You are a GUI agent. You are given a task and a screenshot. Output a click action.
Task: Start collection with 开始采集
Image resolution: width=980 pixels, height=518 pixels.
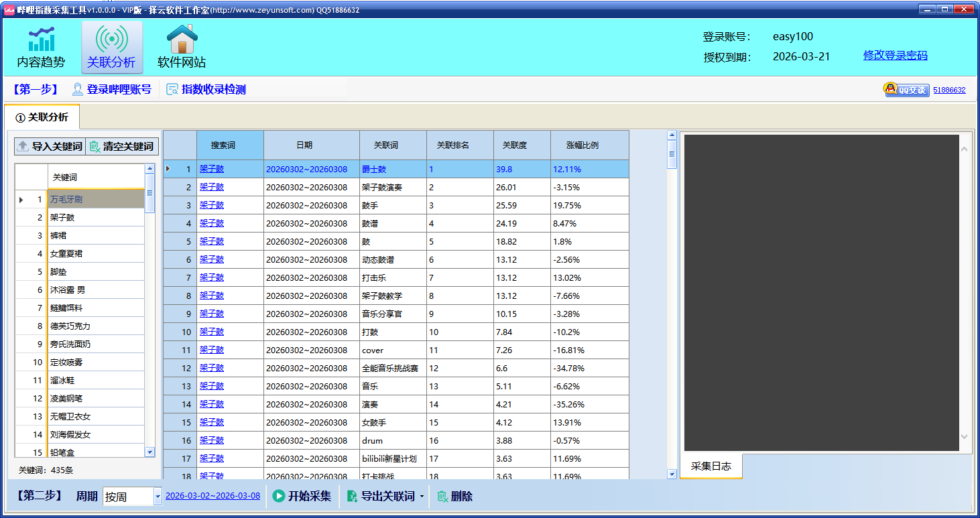[x=302, y=497]
